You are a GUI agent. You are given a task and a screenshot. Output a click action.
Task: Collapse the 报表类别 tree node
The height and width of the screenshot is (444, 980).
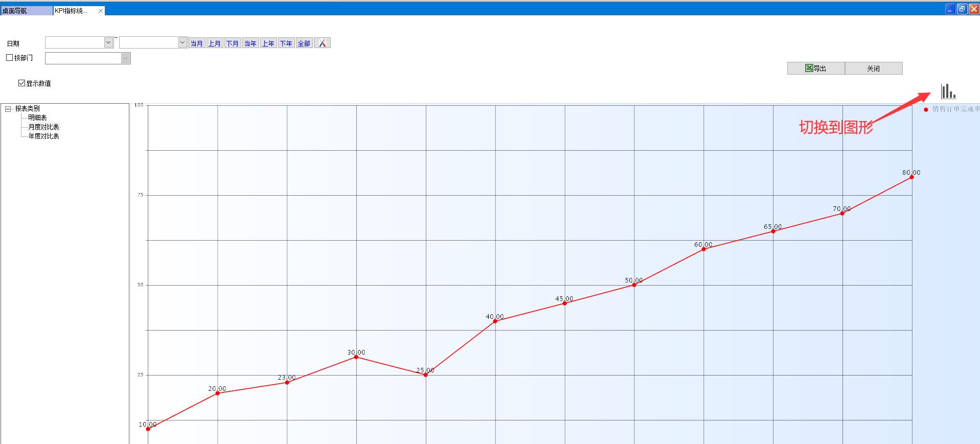point(8,109)
